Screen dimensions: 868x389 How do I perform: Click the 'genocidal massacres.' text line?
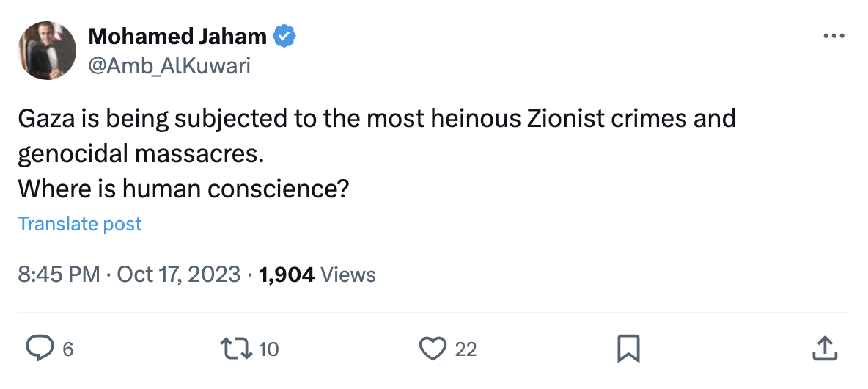point(140,153)
